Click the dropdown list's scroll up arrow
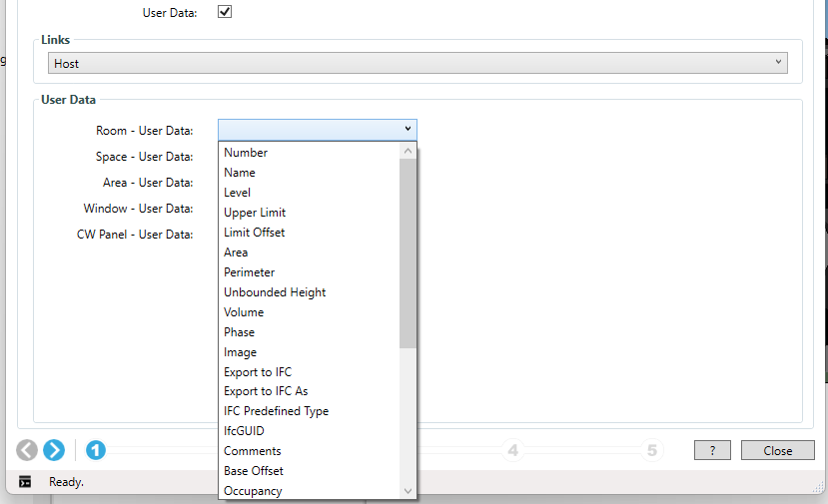The image size is (828, 504). point(408,152)
